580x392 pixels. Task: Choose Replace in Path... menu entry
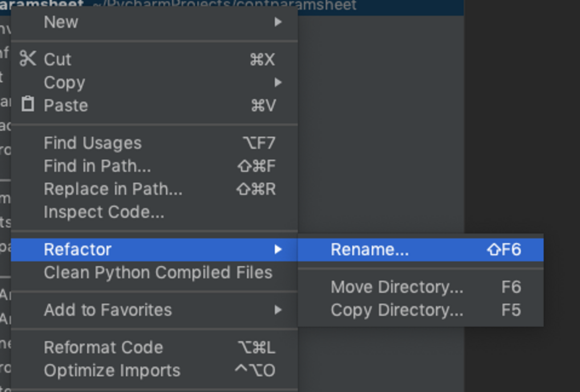[113, 189]
